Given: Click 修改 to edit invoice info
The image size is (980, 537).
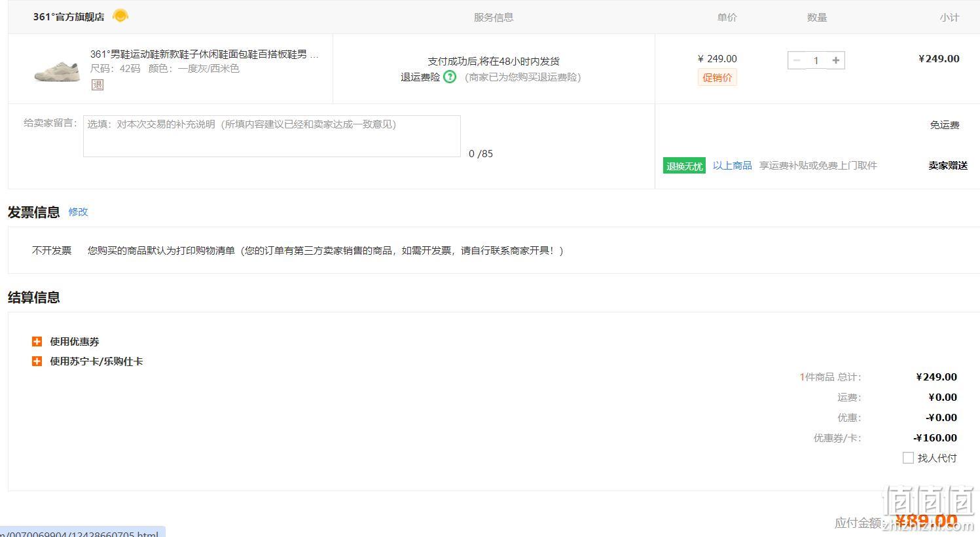Looking at the screenshot, I should click(78, 212).
